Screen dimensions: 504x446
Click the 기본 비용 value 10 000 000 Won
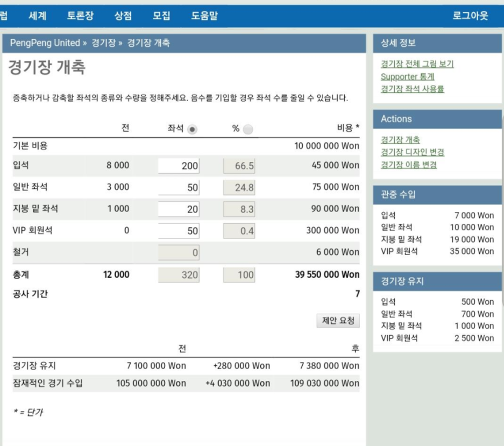(x=326, y=146)
